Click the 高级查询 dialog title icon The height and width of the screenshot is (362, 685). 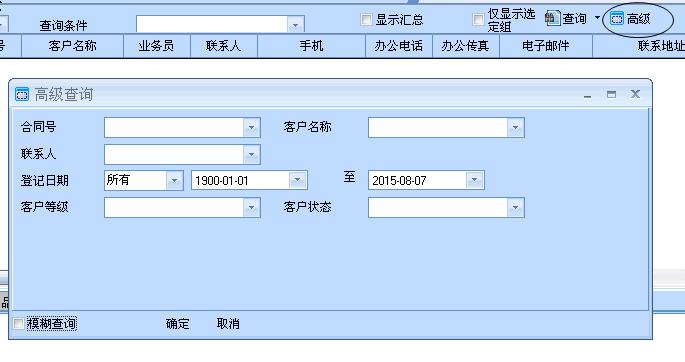(x=22, y=94)
